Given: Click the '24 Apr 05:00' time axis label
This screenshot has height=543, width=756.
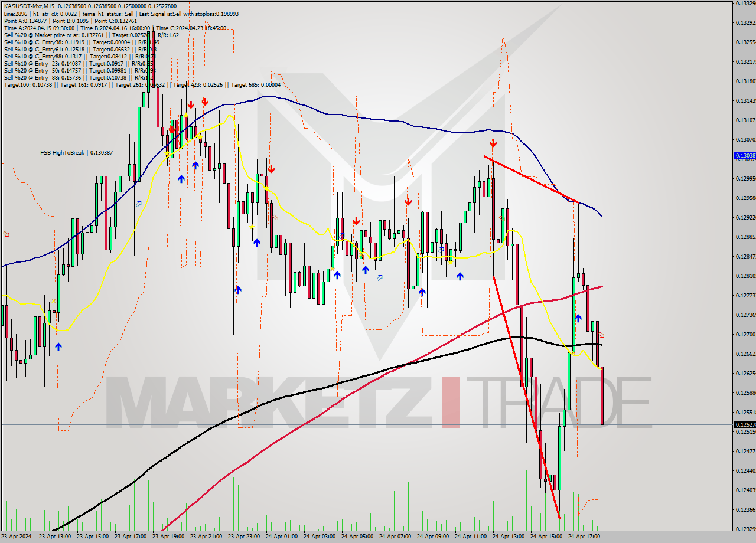Looking at the screenshot, I should (357, 537).
